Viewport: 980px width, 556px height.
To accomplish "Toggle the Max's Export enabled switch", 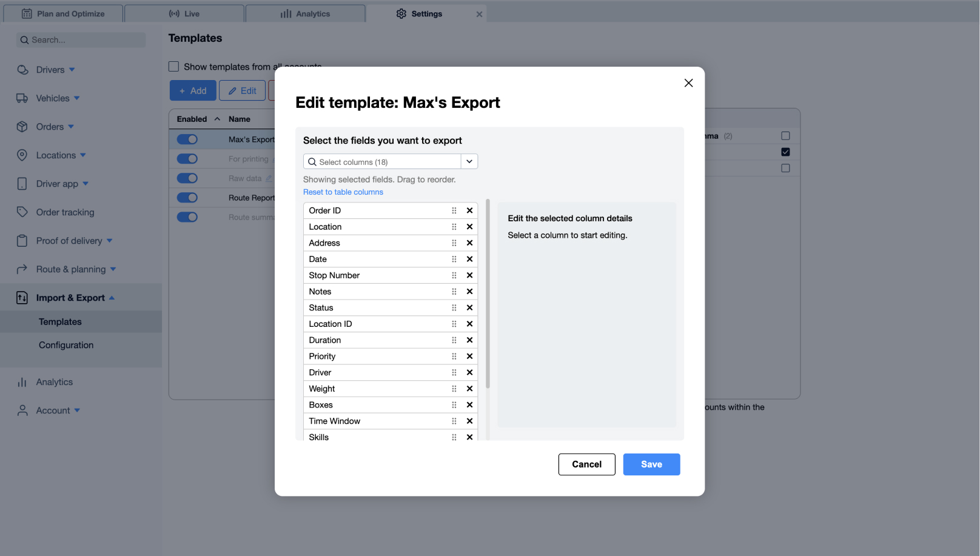I will [187, 139].
